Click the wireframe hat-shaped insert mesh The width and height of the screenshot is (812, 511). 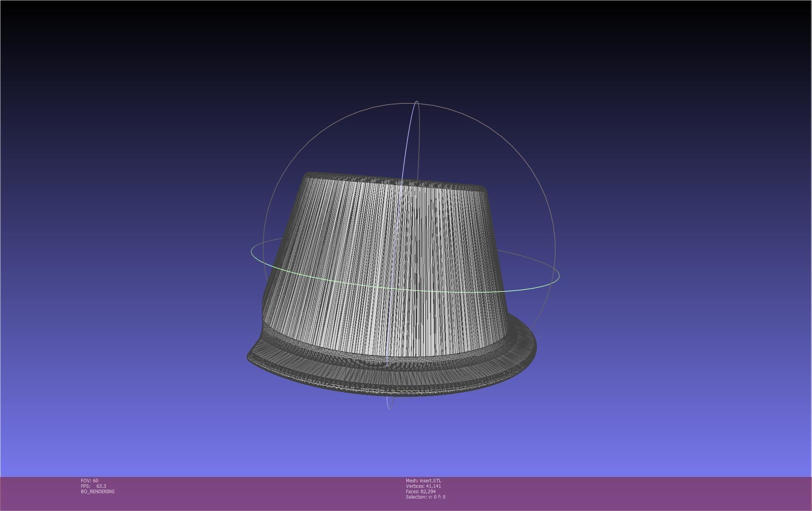coord(391,284)
